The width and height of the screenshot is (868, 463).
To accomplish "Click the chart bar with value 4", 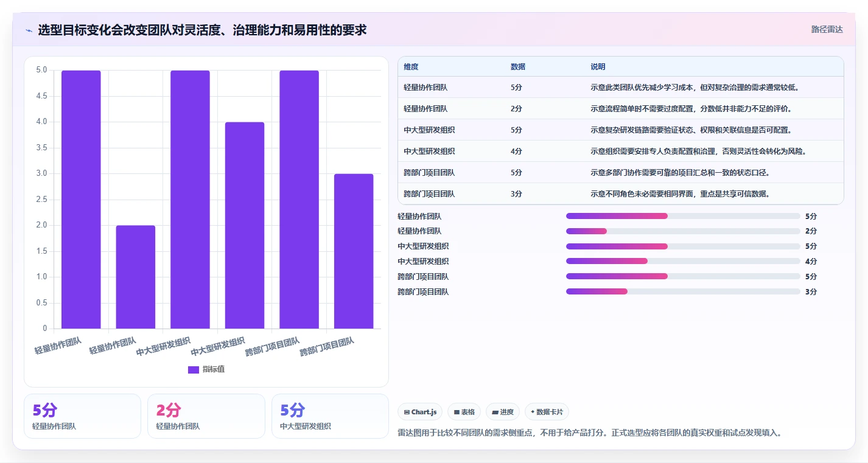I will 245,225.
